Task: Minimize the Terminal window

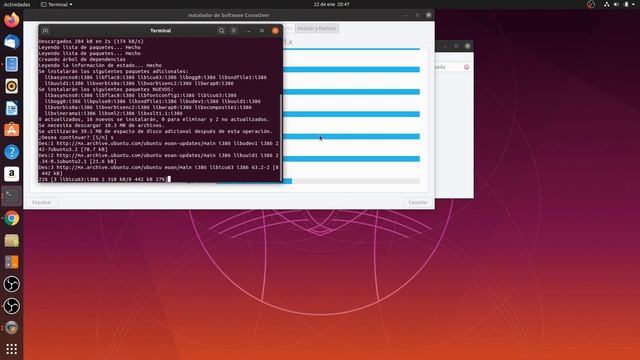Action: tap(249, 31)
